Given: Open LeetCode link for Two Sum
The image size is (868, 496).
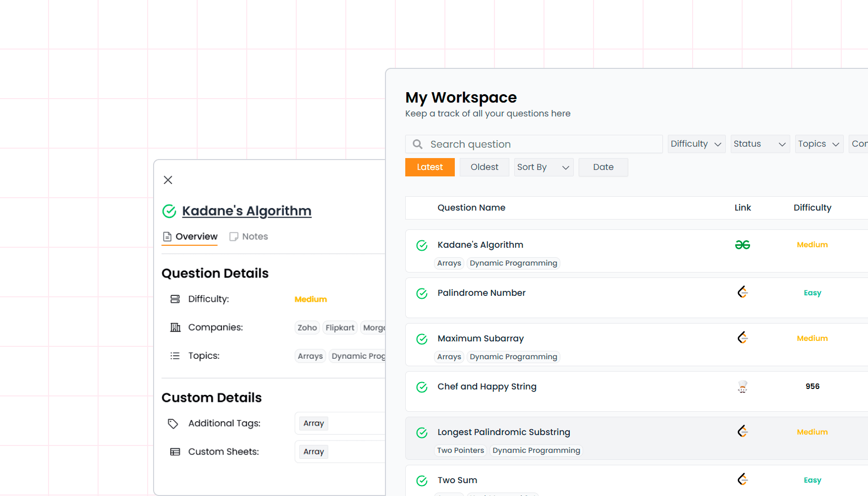Looking at the screenshot, I should tap(742, 480).
